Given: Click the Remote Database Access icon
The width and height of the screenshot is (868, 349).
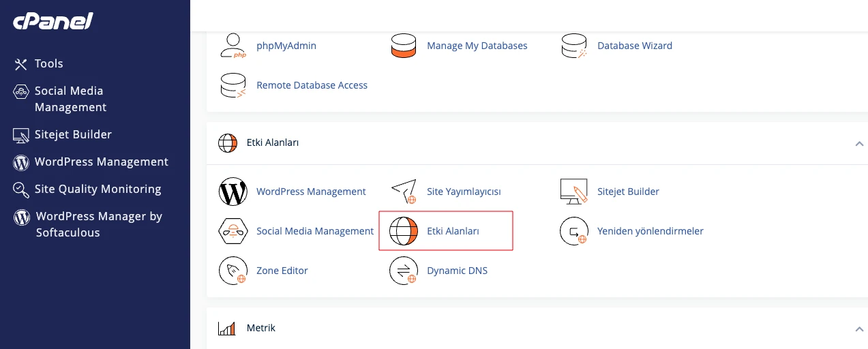Looking at the screenshot, I should 233,85.
